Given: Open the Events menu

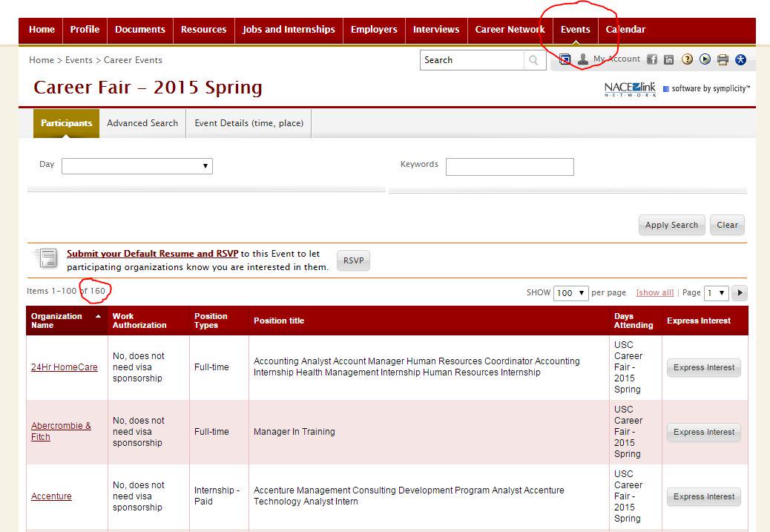Looking at the screenshot, I should (575, 30).
